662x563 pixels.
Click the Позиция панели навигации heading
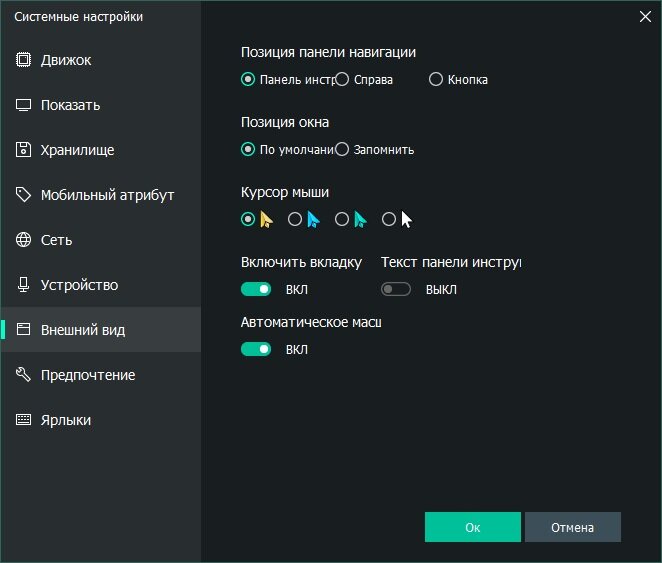[x=328, y=52]
